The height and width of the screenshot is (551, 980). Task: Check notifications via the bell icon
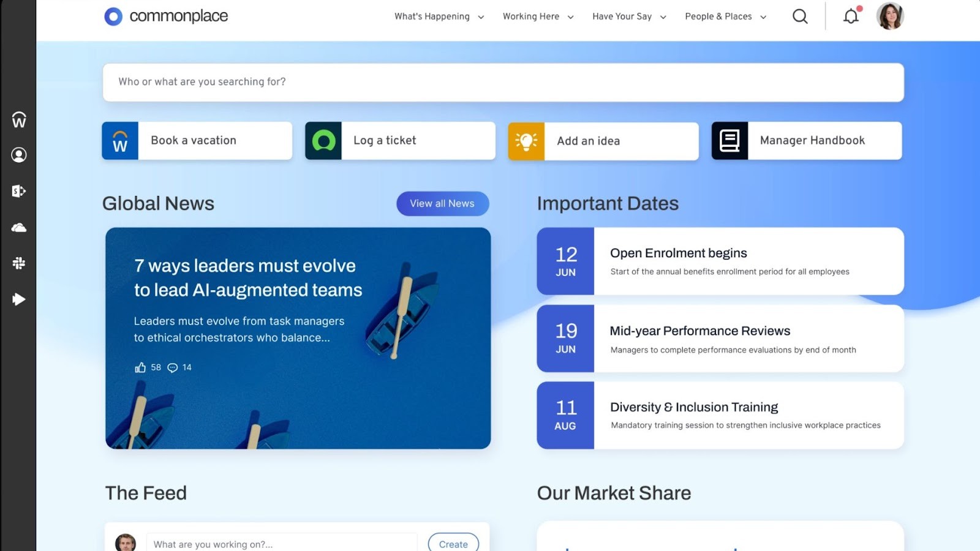[x=850, y=17]
